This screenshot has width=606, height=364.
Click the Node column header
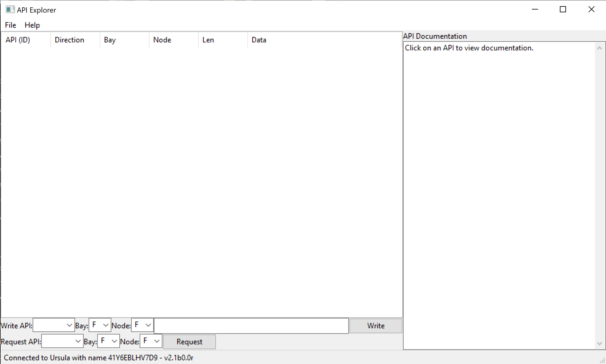[x=162, y=40]
